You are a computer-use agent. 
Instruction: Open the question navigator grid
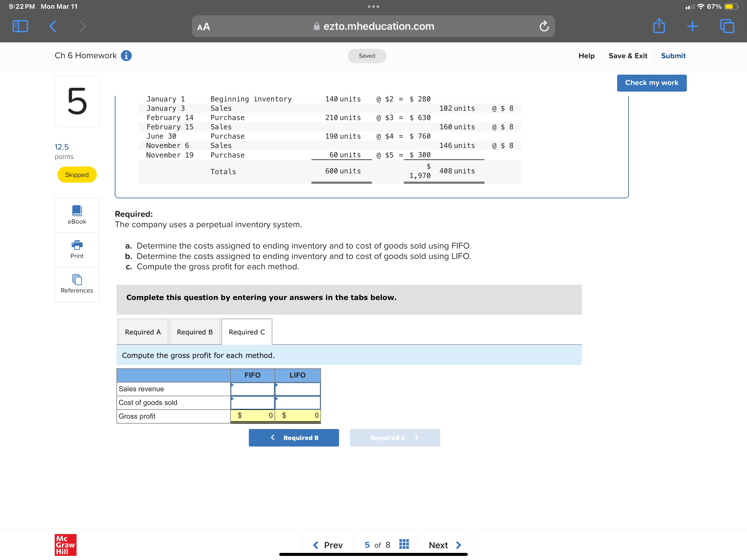coord(404,544)
